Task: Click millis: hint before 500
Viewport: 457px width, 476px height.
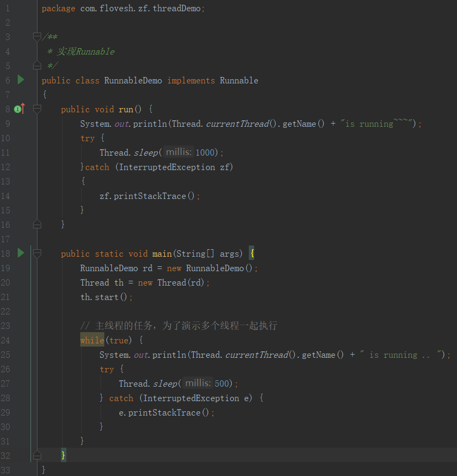Action: tap(197, 383)
